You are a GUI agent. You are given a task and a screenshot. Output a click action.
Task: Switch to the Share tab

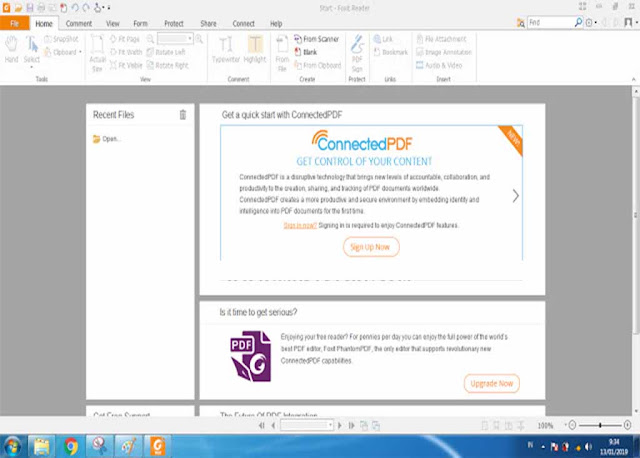pos(209,24)
